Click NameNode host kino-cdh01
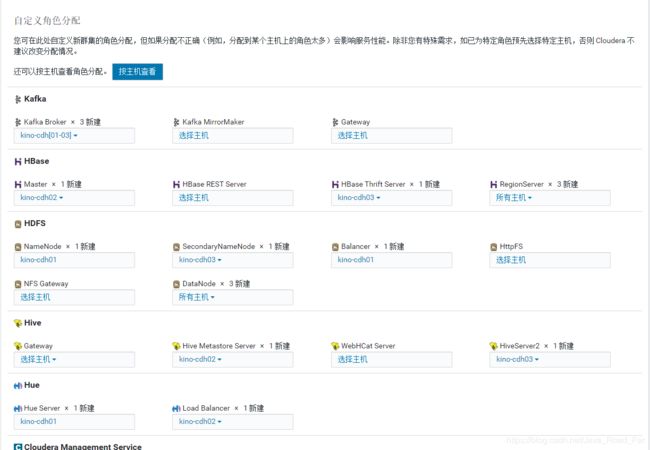Image resolution: width=650 pixels, height=450 pixels. 74,260
